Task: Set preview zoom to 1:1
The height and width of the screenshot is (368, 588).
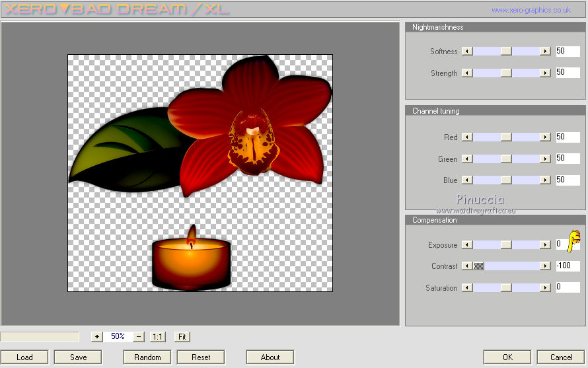Action: tap(157, 336)
